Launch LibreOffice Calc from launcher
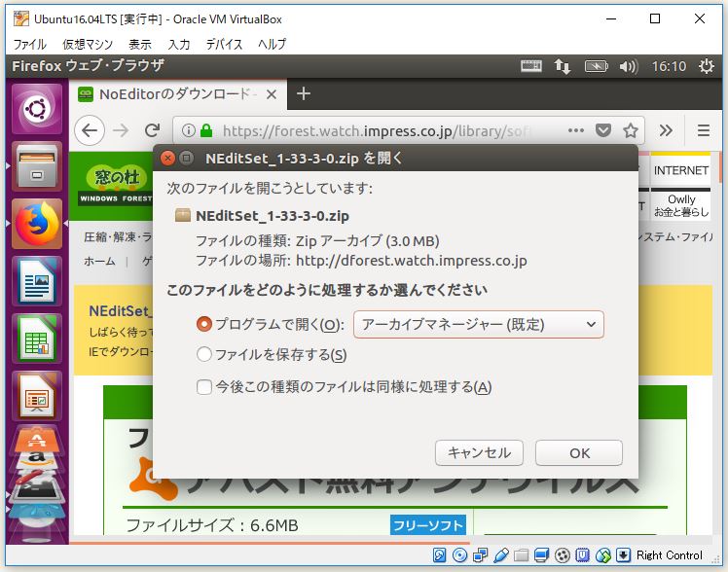Screen dimensions: 728x572 [37, 339]
